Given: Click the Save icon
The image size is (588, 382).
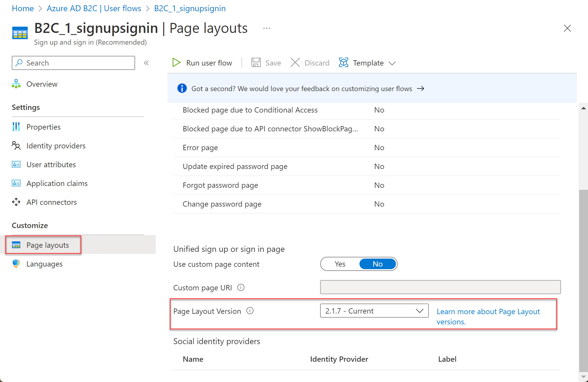Looking at the screenshot, I should [256, 63].
